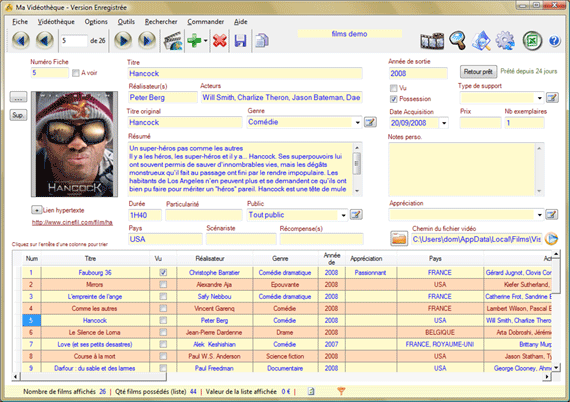Click the Hancock poster thumbnail
Screen dimensions: 570x402
pyautogui.click(x=75, y=144)
